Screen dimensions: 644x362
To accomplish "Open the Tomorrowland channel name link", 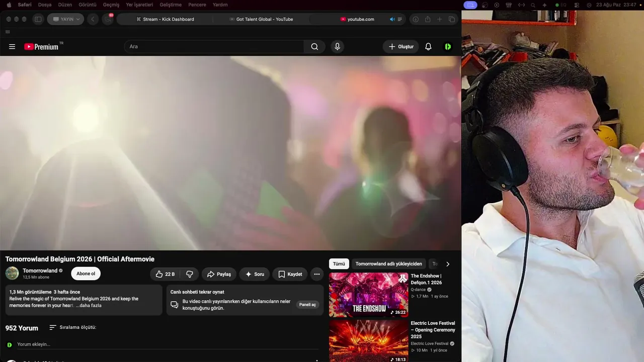I will click(x=40, y=270).
